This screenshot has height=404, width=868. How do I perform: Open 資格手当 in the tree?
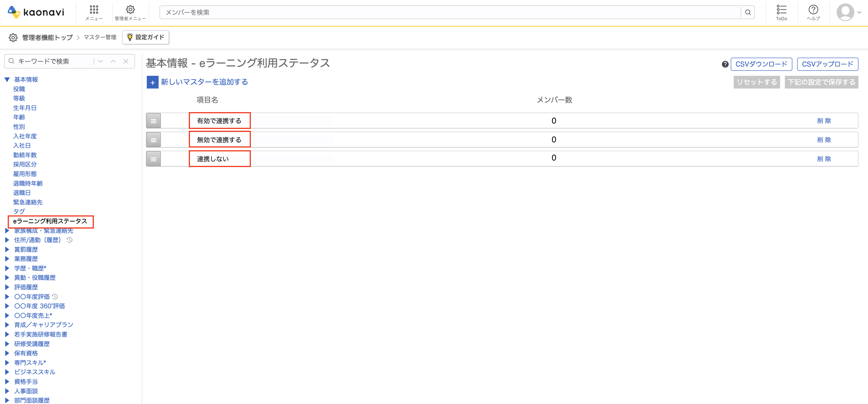(x=26, y=382)
